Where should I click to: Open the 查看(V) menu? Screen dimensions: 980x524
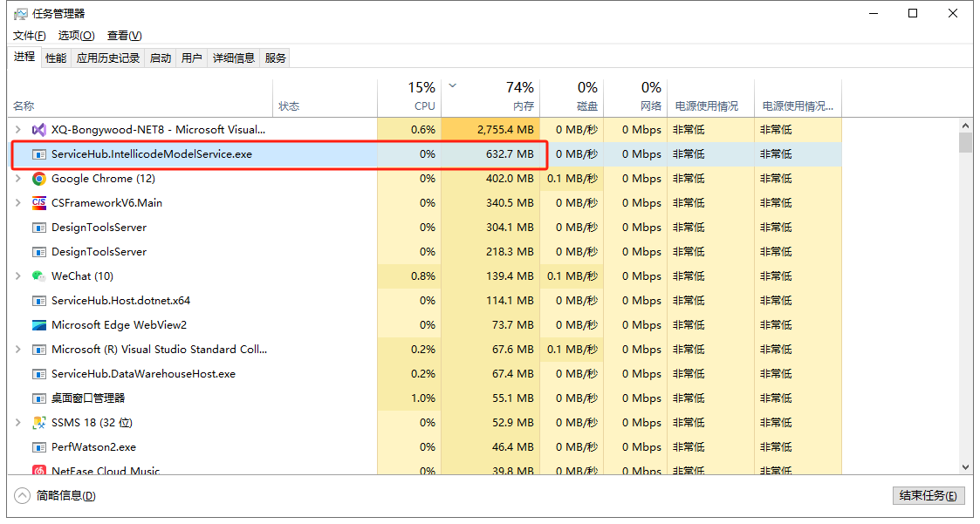[125, 36]
